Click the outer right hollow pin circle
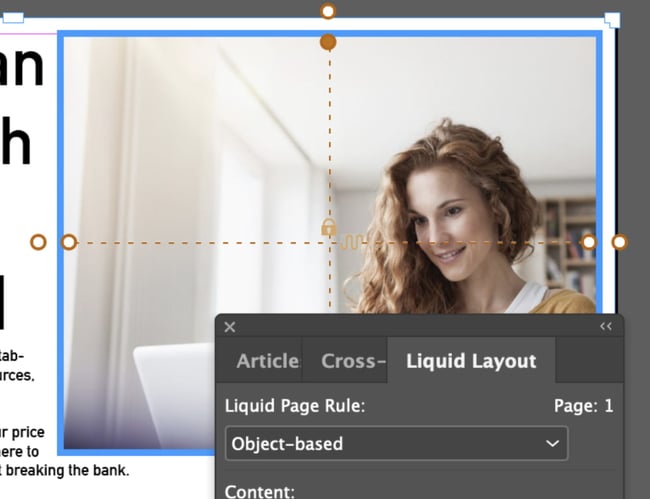Viewport: 650px width, 499px height. tap(619, 242)
